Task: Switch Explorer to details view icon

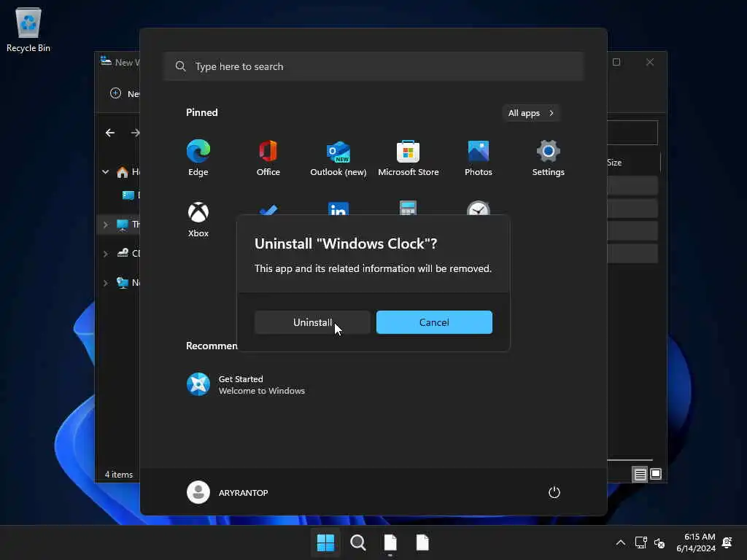Action: click(x=640, y=474)
